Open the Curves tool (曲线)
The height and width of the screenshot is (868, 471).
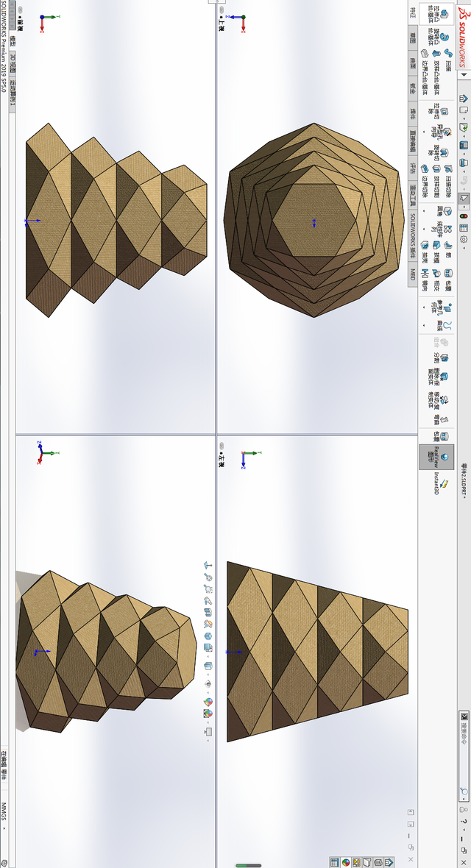click(x=445, y=325)
